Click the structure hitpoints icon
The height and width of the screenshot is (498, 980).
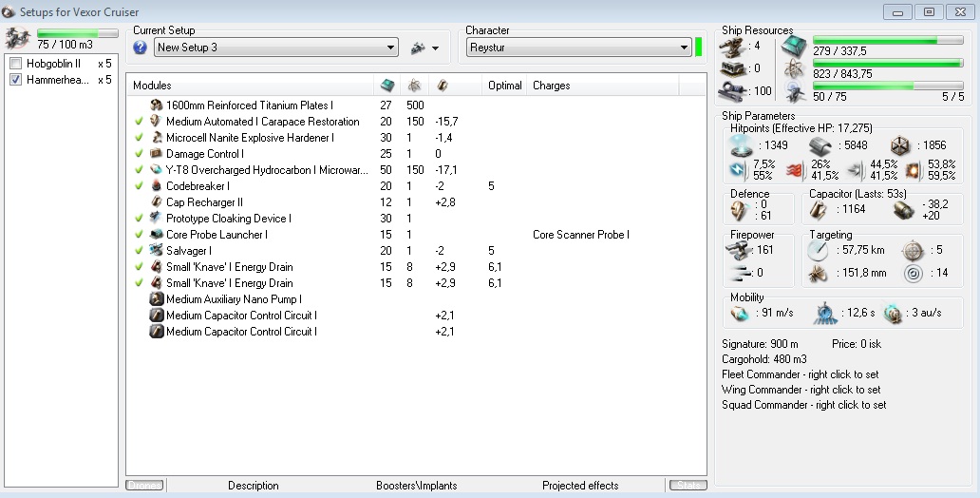(x=900, y=145)
